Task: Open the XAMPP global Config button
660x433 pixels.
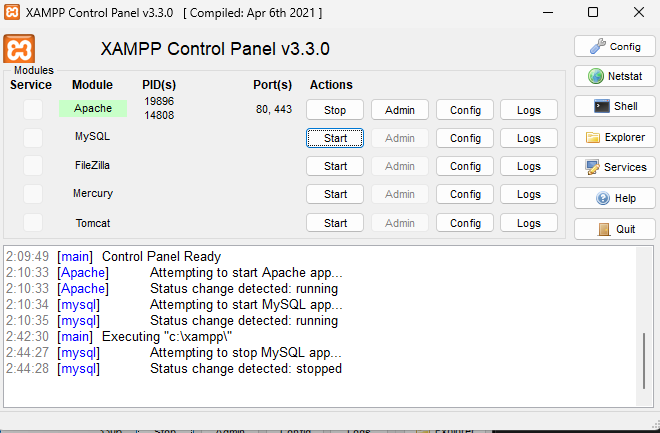Action: pos(614,46)
